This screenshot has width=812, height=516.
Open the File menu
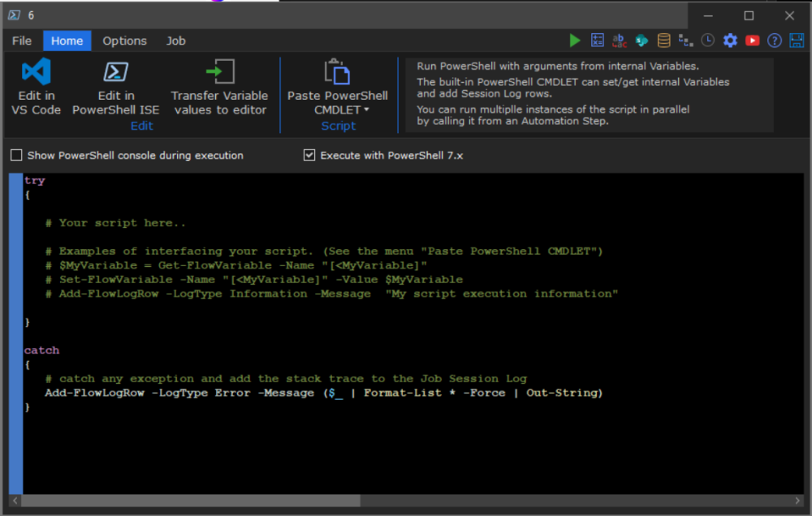(22, 41)
